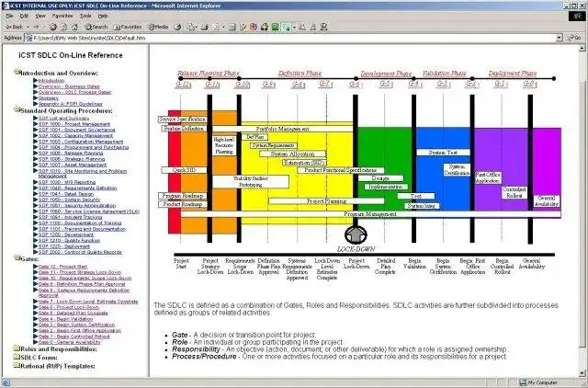Open Gate 12 - Project Start link

pos(63,267)
